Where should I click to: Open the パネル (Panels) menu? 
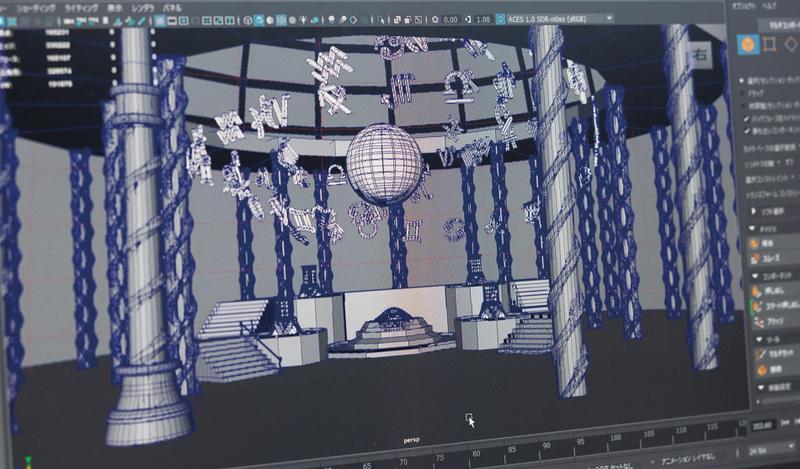tap(172, 7)
